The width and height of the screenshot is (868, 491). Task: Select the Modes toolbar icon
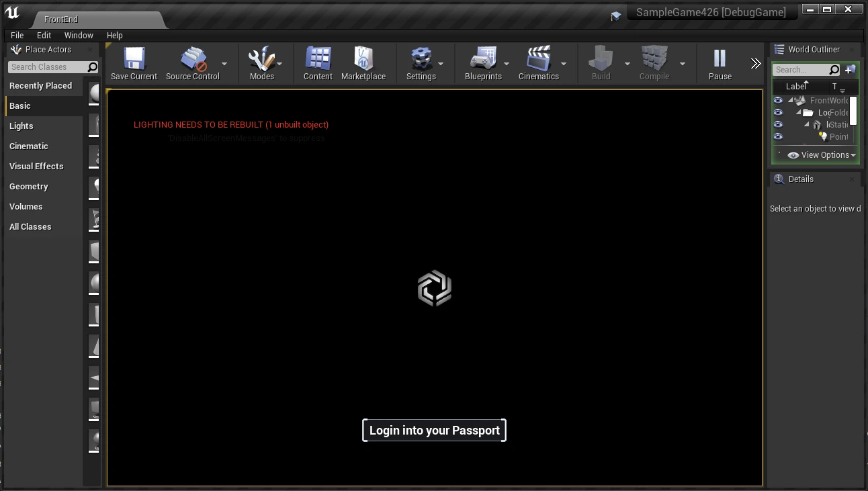point(262,59)
